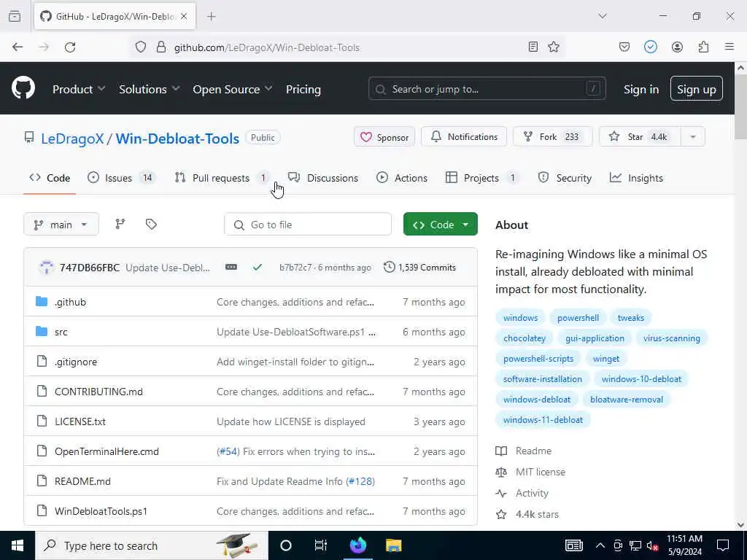Open the Security tab
Screen dimensions: 747x560
click(x=565, y=178)
